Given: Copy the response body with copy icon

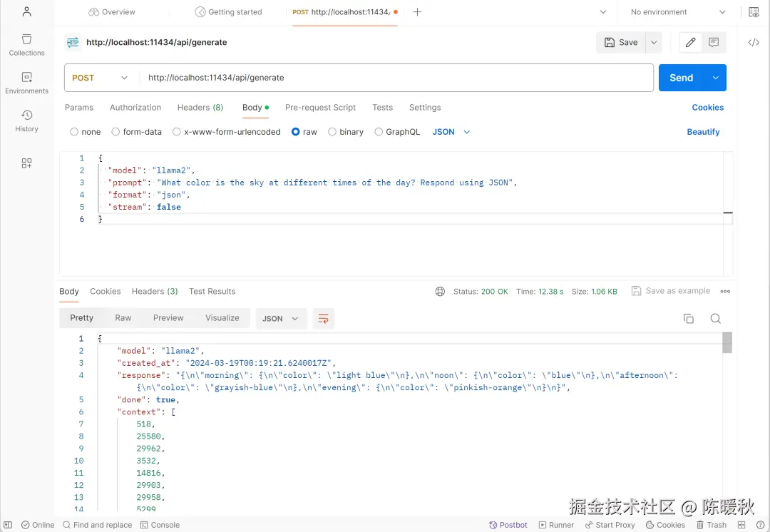Looking at the screenshot, I should point(689,318).
